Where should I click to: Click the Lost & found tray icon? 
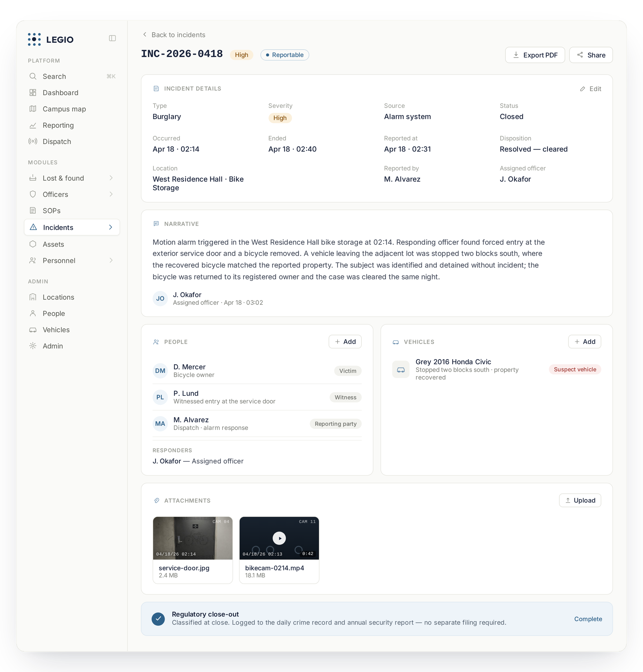pos(33,178)
